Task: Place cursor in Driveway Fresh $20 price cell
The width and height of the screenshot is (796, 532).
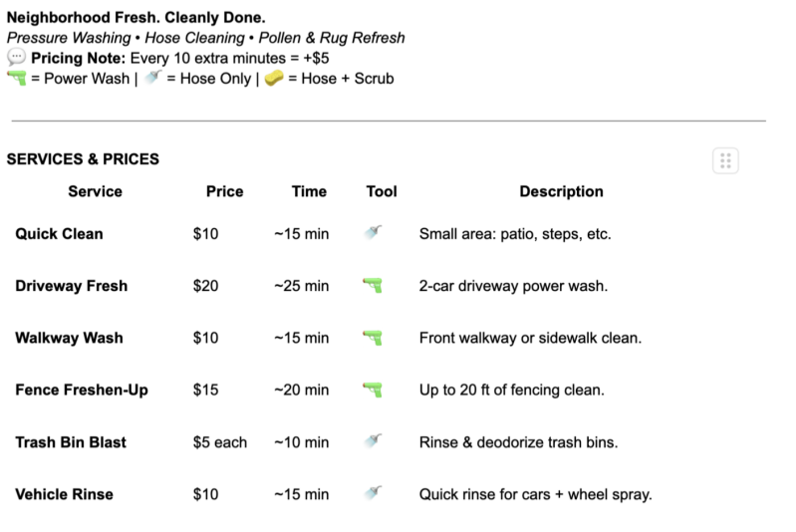Action: pyautogui.click(x=206, y=286)
